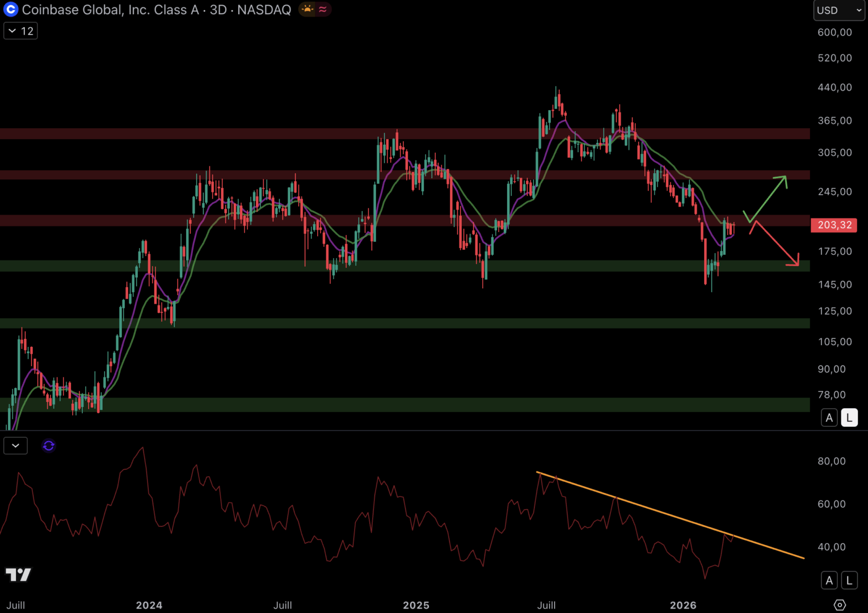Click the 2025 label on the time axis
The image size is (868, 613).
[x=416, y=605]
